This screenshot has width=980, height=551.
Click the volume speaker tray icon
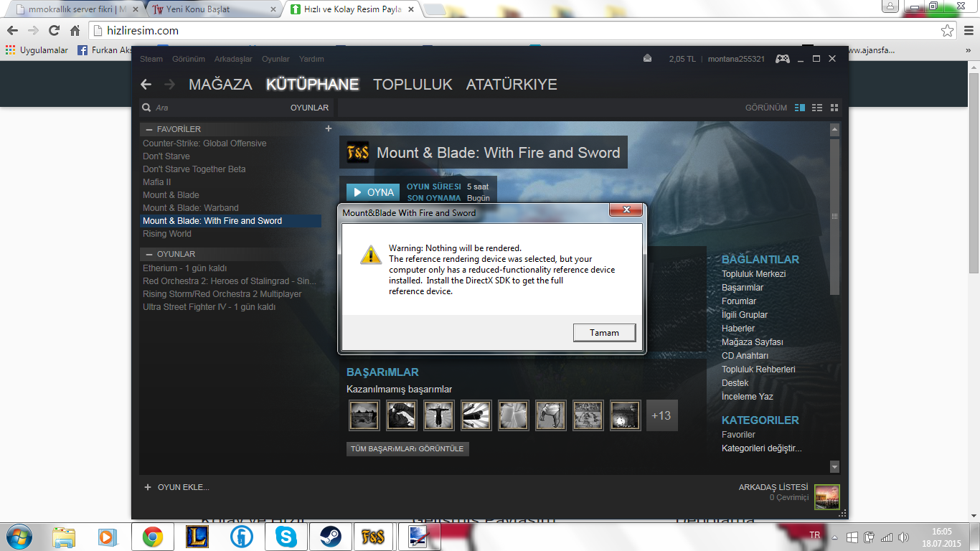[x=903, y=537]
